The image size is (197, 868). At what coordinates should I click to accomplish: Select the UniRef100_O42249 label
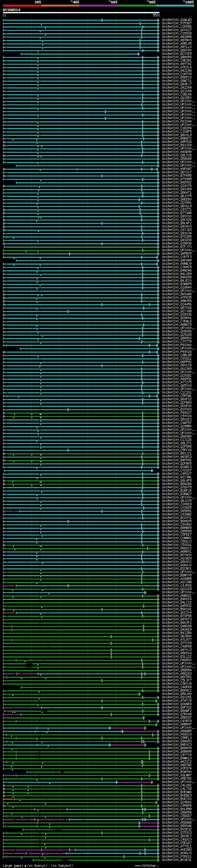177,87
